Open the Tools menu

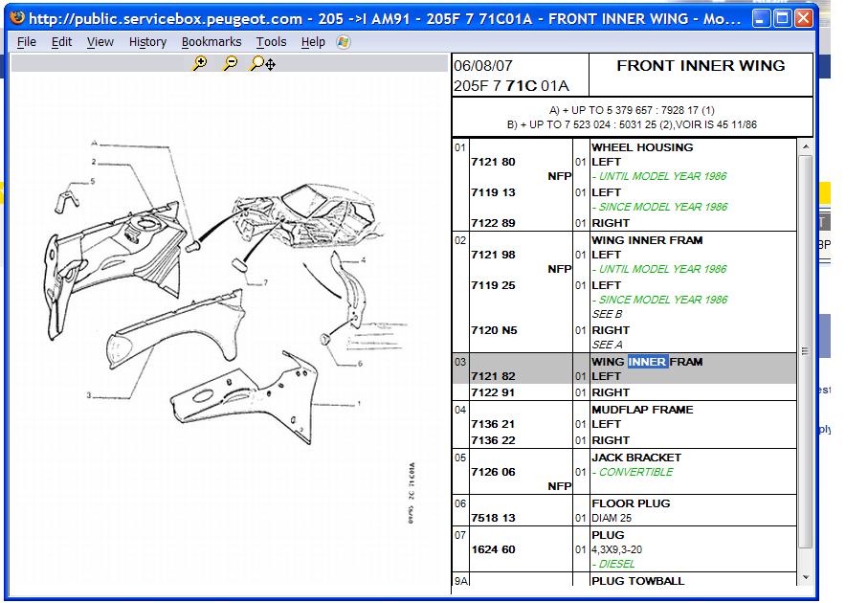271,42
